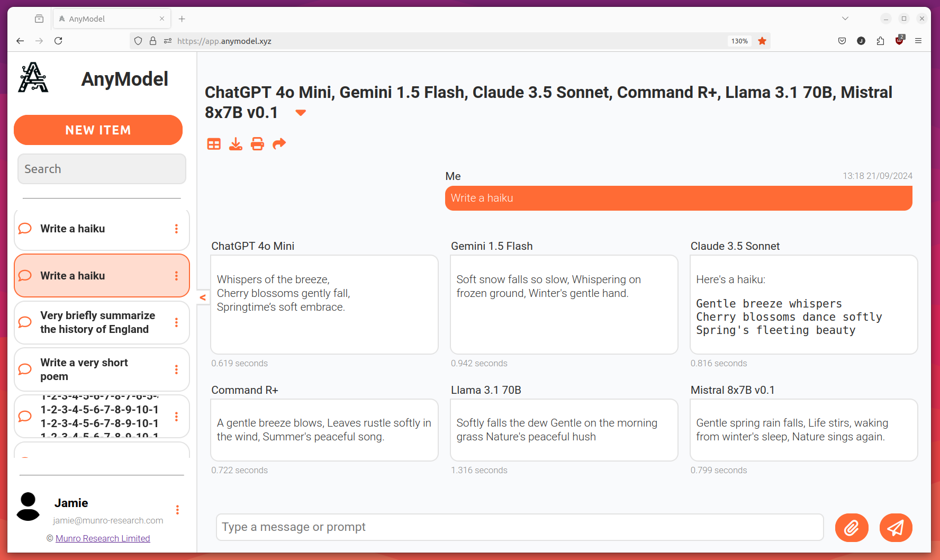Viewport: 940px width, 560px height.
Task: Open the first Write a haiku conversation
Action: click(x=102, y=229)
